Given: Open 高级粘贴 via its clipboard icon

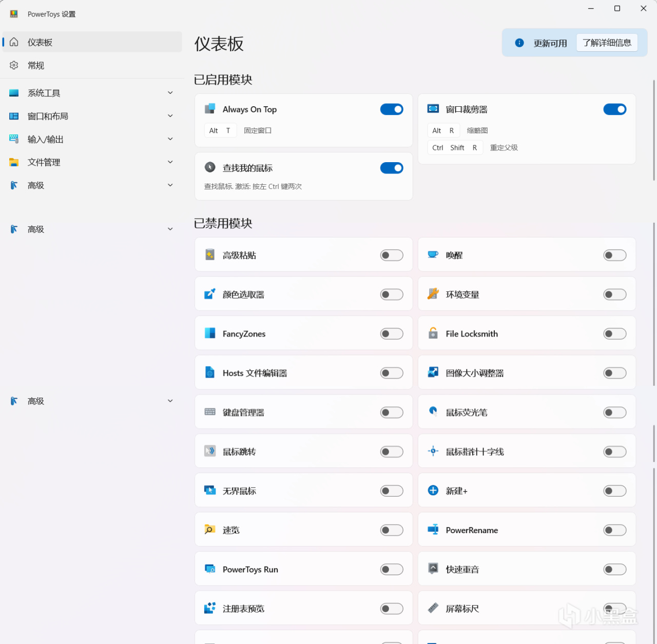Looking at the screenshot, I should [x=210, y=255].
